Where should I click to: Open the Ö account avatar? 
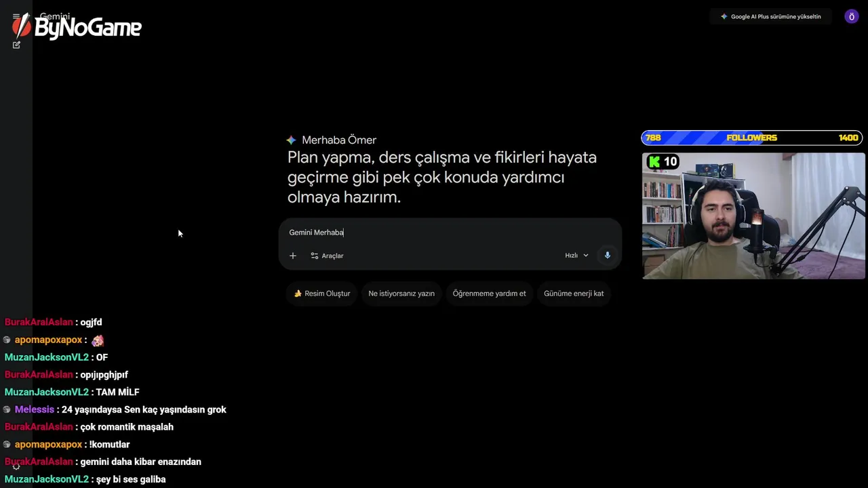852,16
